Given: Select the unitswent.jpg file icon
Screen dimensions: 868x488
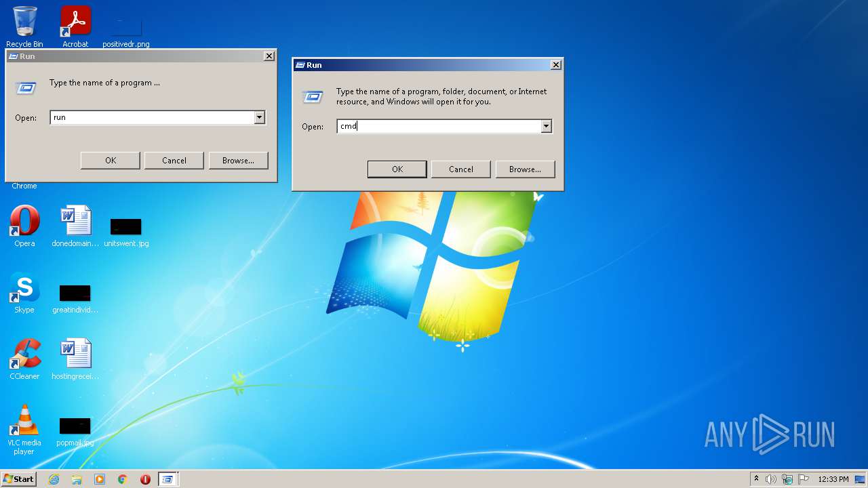Looking at the screenshot, I should click(126, 231).
